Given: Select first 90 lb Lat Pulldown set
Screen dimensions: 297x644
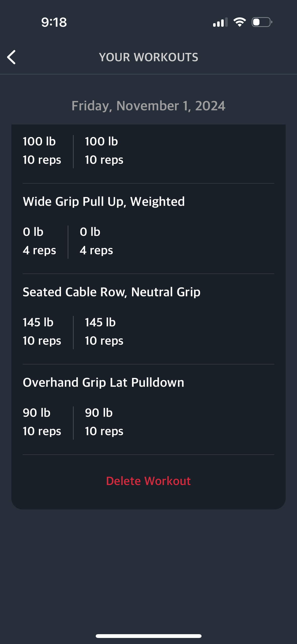Looking at the screenshot, I should pyautogui.click(x=42, y=422).
